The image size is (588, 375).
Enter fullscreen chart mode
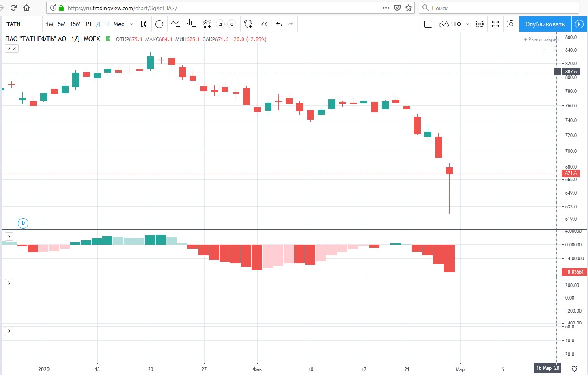pos(495,24)
